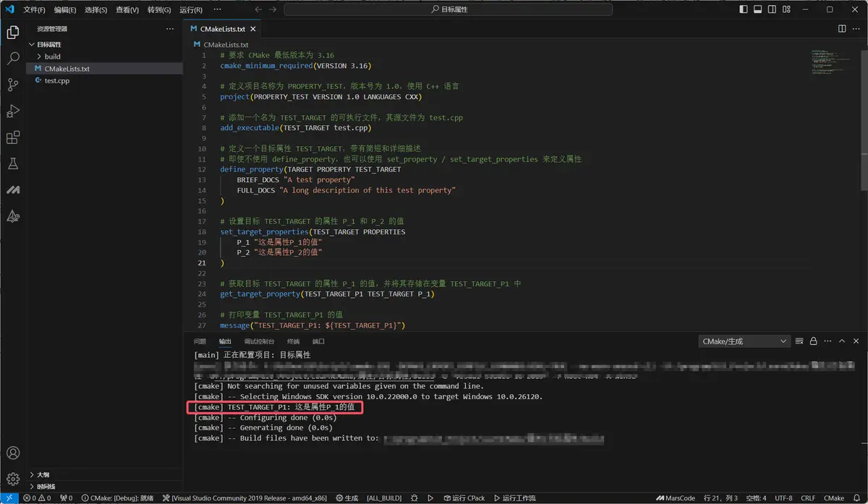Open the Extensions view

[x=12, y=137]
